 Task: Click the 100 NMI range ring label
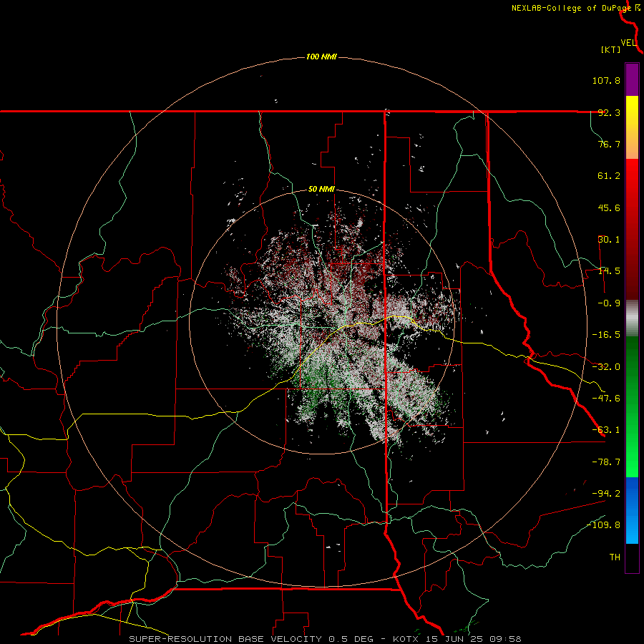click(x=321, y=57)
